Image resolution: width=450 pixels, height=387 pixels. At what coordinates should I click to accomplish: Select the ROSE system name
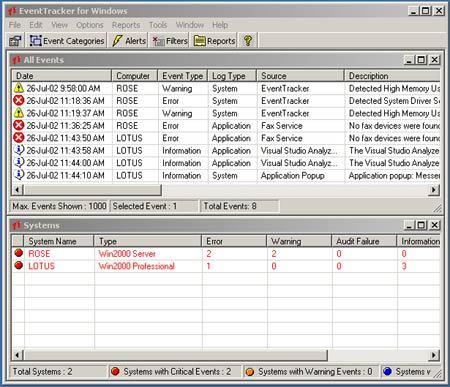click(39, 254)
